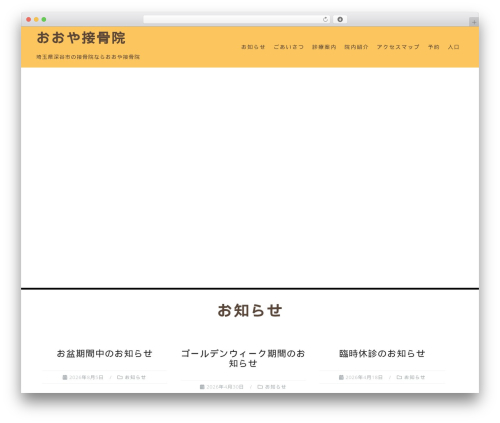Focus the browser address bar
Viewport: 500px width, 423px height.
pos(236,20)
